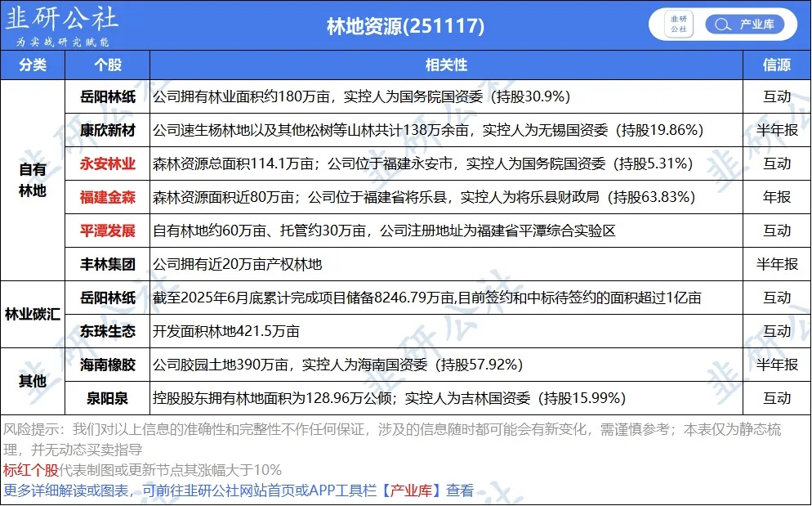Screen dimensions: 812x506
Task: Click 互动 source in 平潭发展 row
Action: coord(777,231)
